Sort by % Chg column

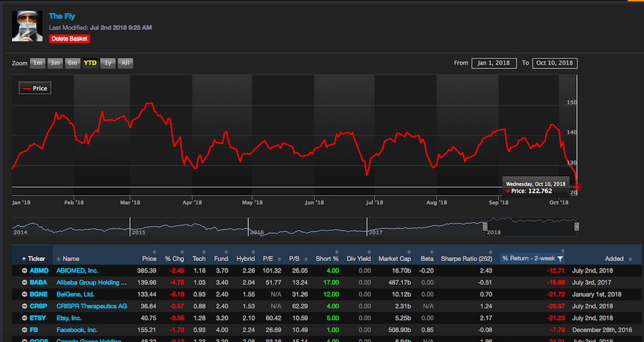pos(174,259)
